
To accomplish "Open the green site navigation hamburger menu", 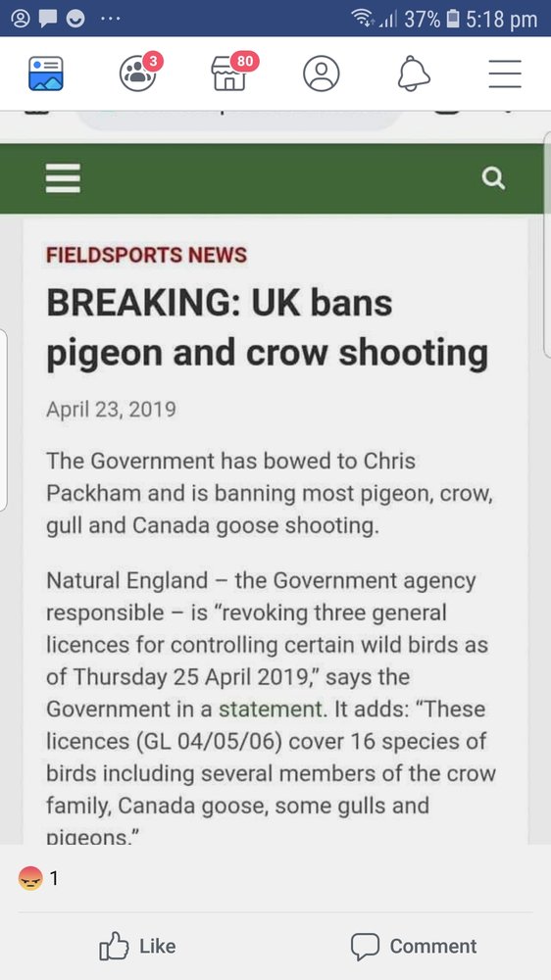I will (x=63, y=178).
